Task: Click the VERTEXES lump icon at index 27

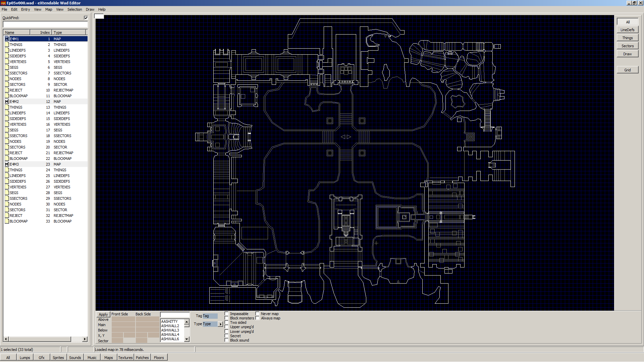Action: click(x=7, y=187)
